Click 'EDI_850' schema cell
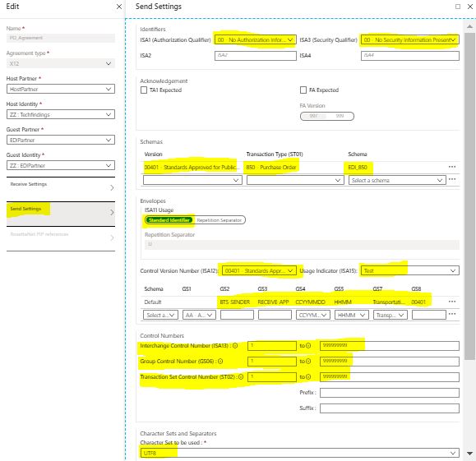The height and width of the screenshot is (461, 476). point(358,167)
